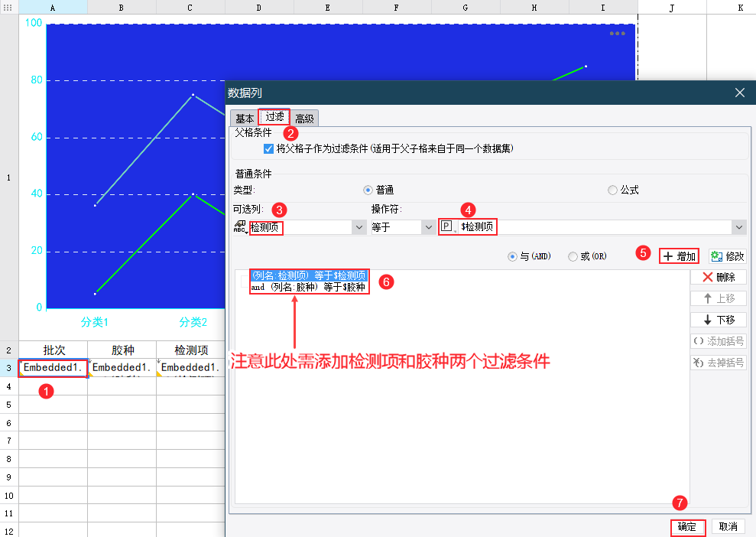
Task: Click row header 3
Action: (9, 368)
